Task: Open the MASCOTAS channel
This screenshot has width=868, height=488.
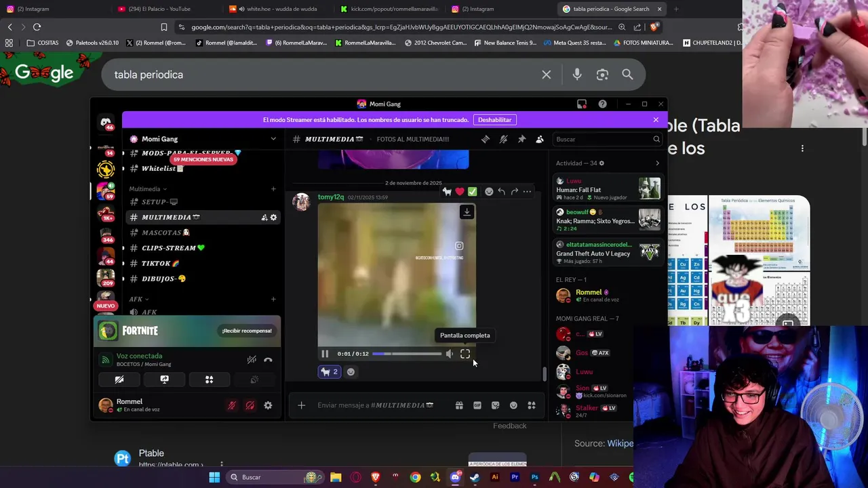Action: (x=201, y=232)
